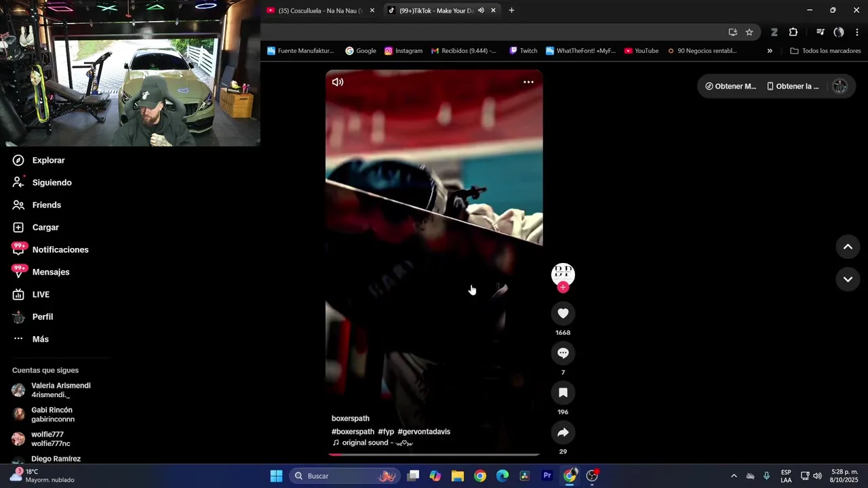Open the 90 Negocios rentabl... bookmark
Viewport: 868px width, 488px height.
click(x=703, y=51)
